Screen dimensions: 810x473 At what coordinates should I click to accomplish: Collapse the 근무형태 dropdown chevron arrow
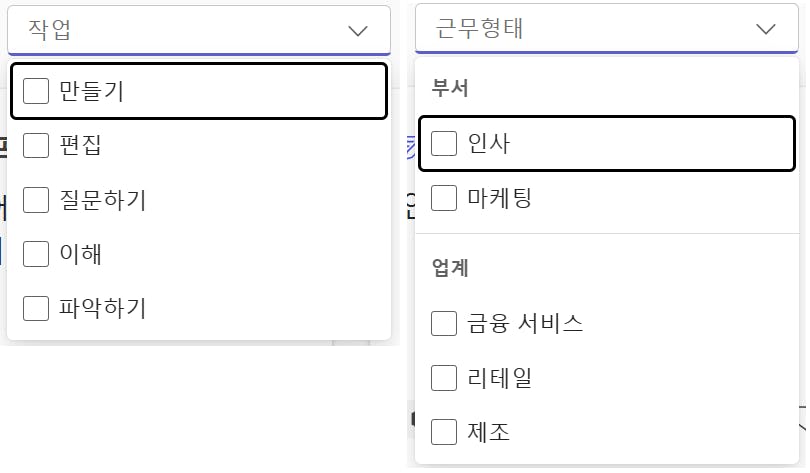(766, 29)
